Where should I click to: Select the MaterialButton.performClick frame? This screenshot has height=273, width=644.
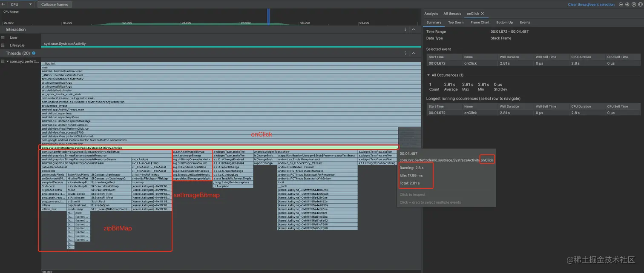pos(220,140)
